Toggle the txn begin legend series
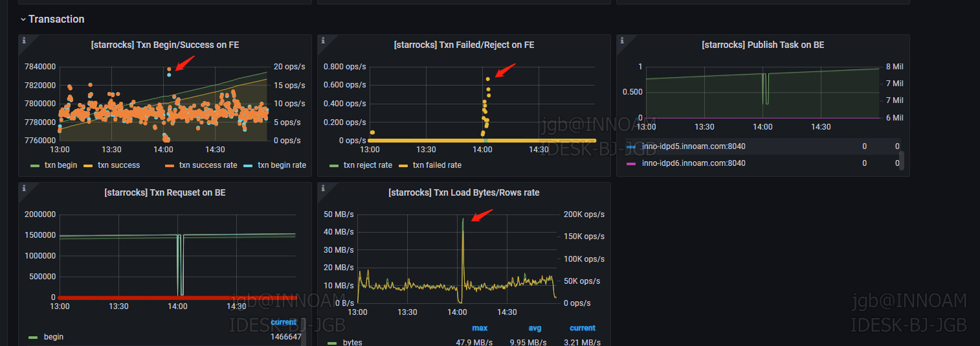 [x=60, y=165]
